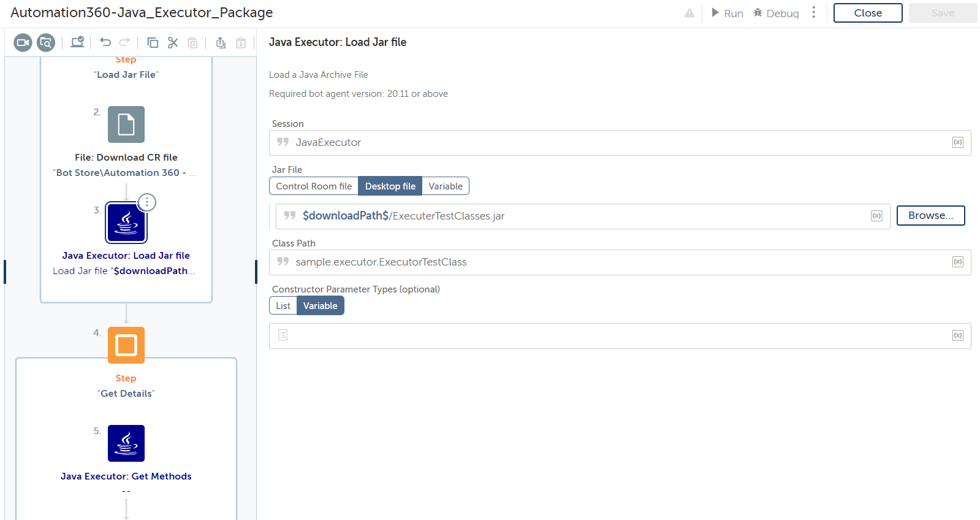Start recording with the video camera icon
This screenshot has width=980, height=520.
(23, 42)
